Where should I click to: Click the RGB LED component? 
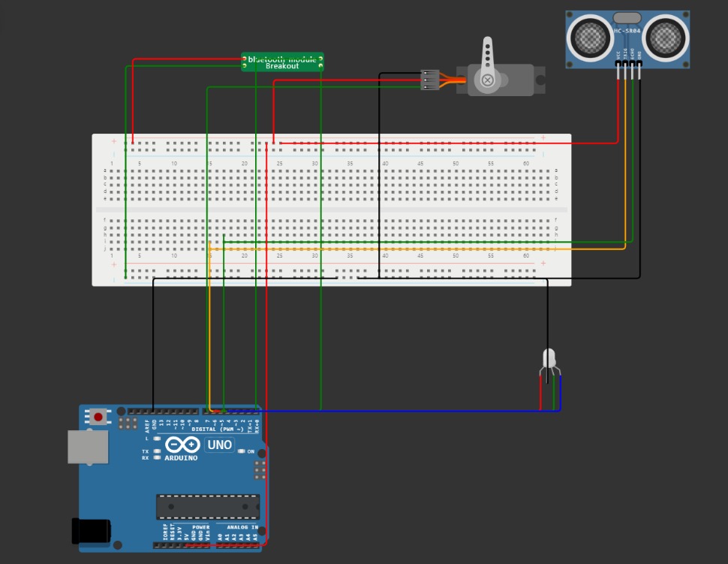pyautogui.click(x=549, y=359)
